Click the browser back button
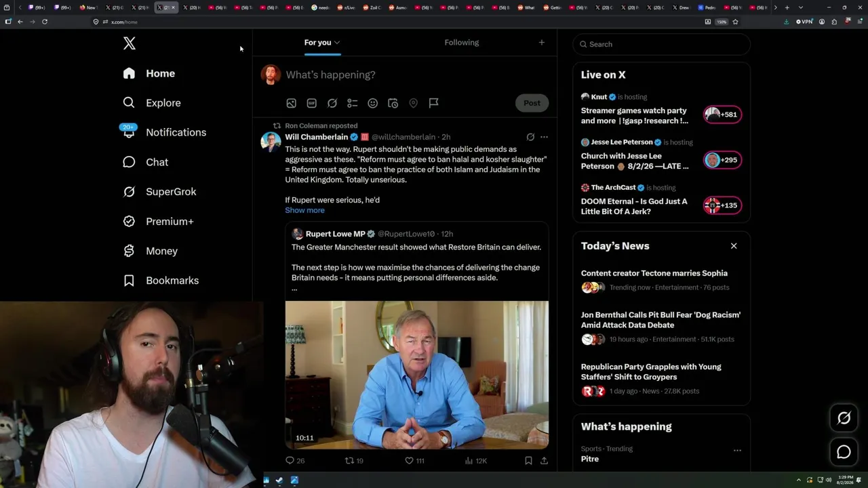Image resolution: width=868 pixels, height=488 pixels. click(x=20, y=22)
